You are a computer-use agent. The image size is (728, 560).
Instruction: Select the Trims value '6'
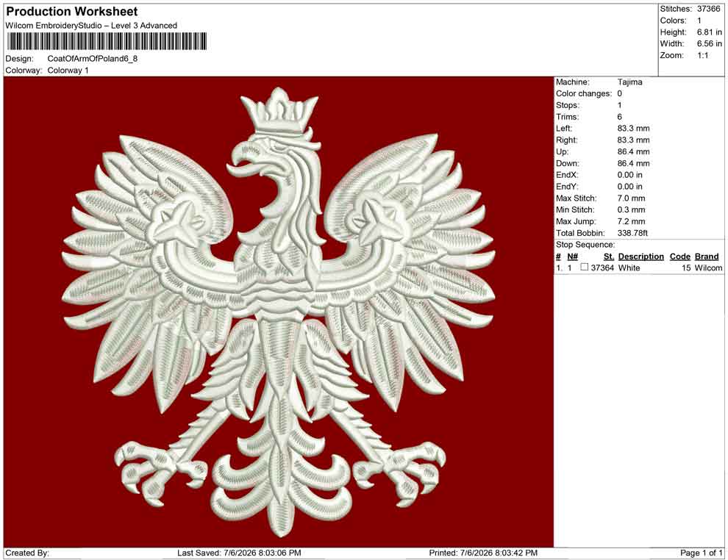point(619,117)
